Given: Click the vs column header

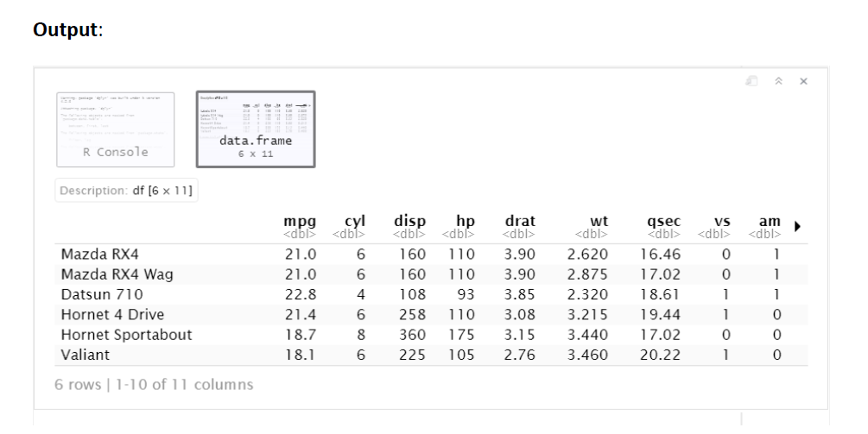Looking at the screenshot, I should (714, 227).
